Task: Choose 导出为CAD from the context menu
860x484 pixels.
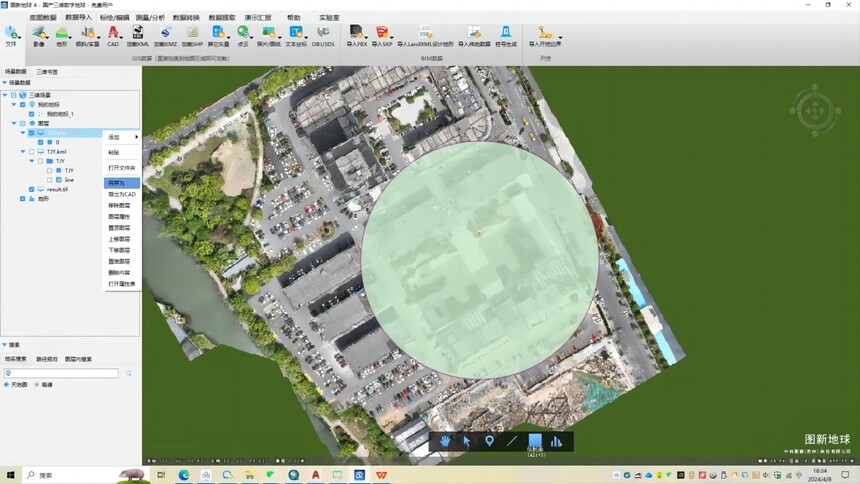Action: pos(122,194)
